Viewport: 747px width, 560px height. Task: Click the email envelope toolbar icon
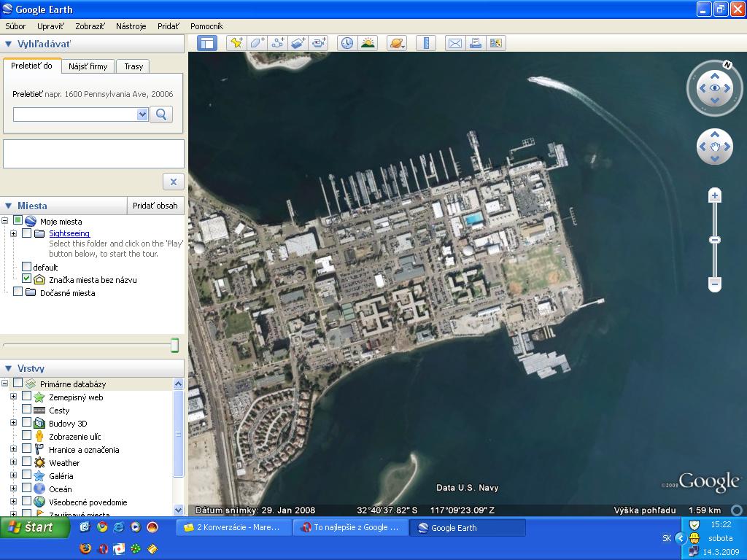454,43
